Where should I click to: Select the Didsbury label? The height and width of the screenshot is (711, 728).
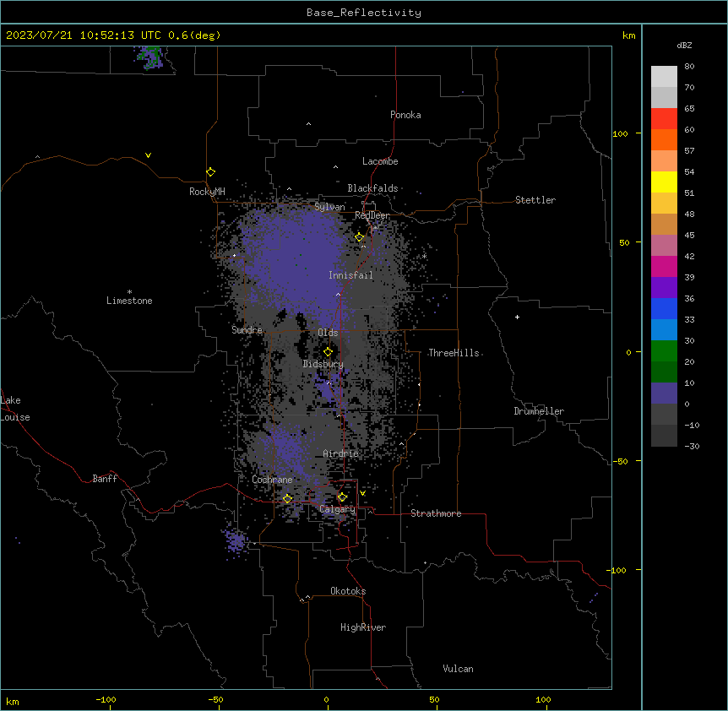[323, 364]
